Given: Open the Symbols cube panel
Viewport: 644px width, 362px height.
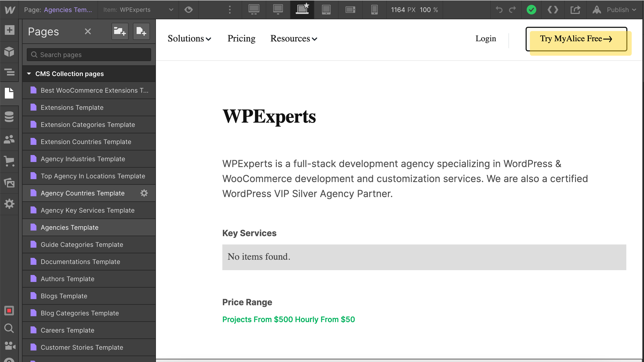Looking at the screenshot, I should tap(9, 52).
